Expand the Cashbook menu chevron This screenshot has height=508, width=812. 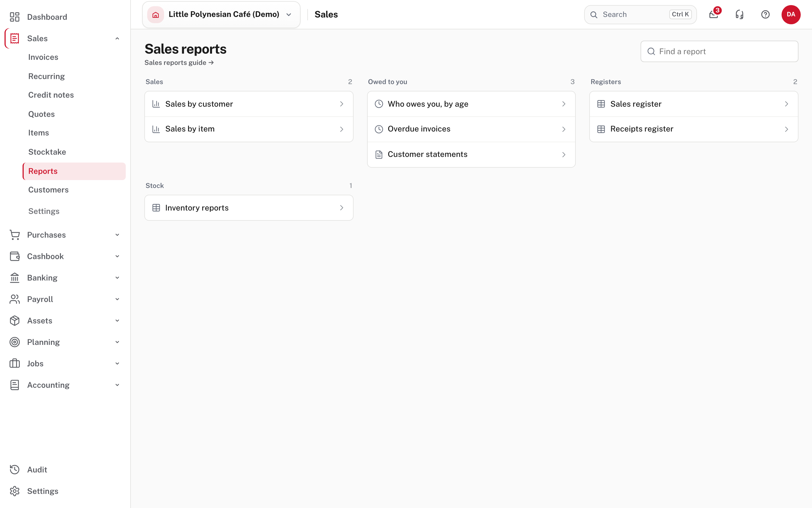click(117, 256)
